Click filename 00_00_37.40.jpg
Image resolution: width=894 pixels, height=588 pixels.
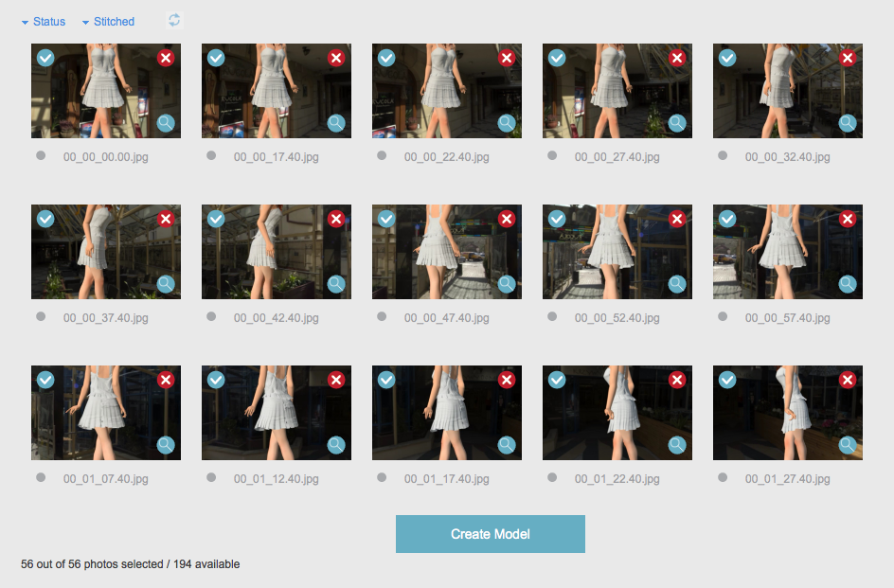(105, 317)
